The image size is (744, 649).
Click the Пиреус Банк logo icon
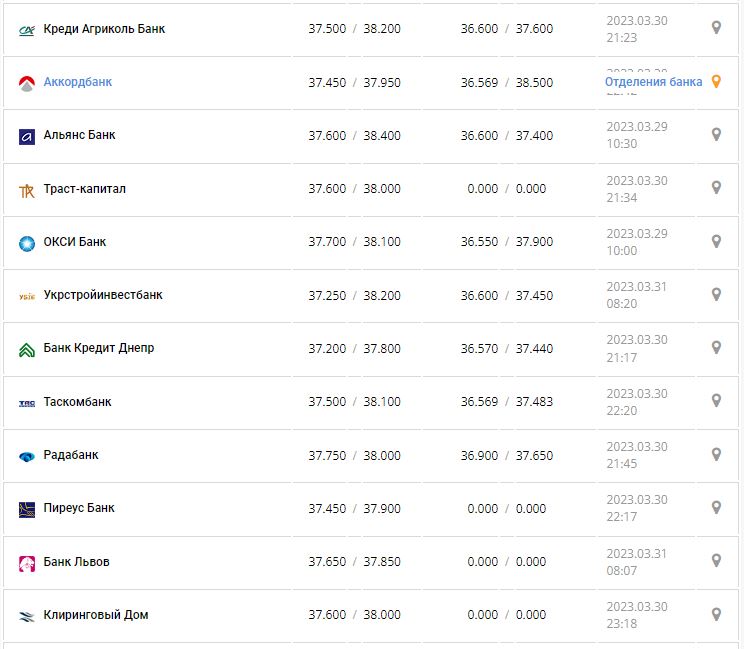click(27, 509)
